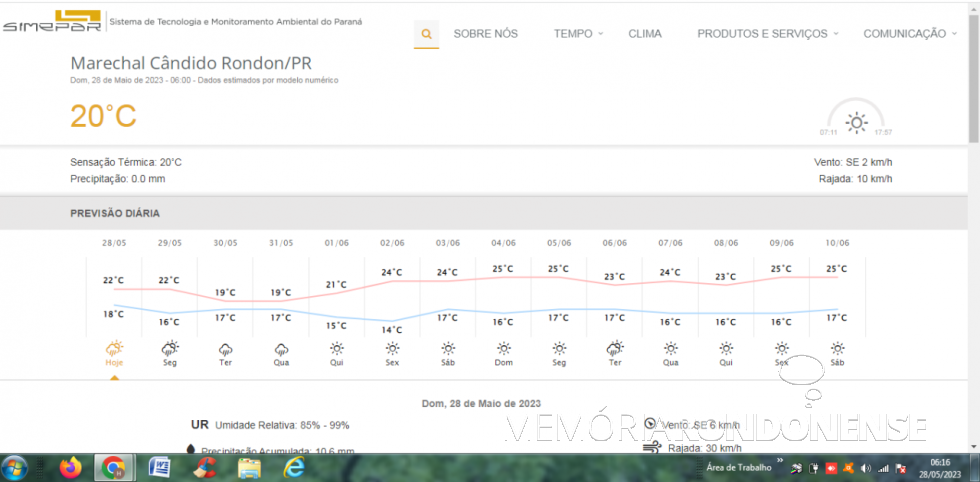The width and height of the screenshot is (980, 482).
Task: Click the sunrise/sunset sun arc icon
Action: click(x=856, y=122)
